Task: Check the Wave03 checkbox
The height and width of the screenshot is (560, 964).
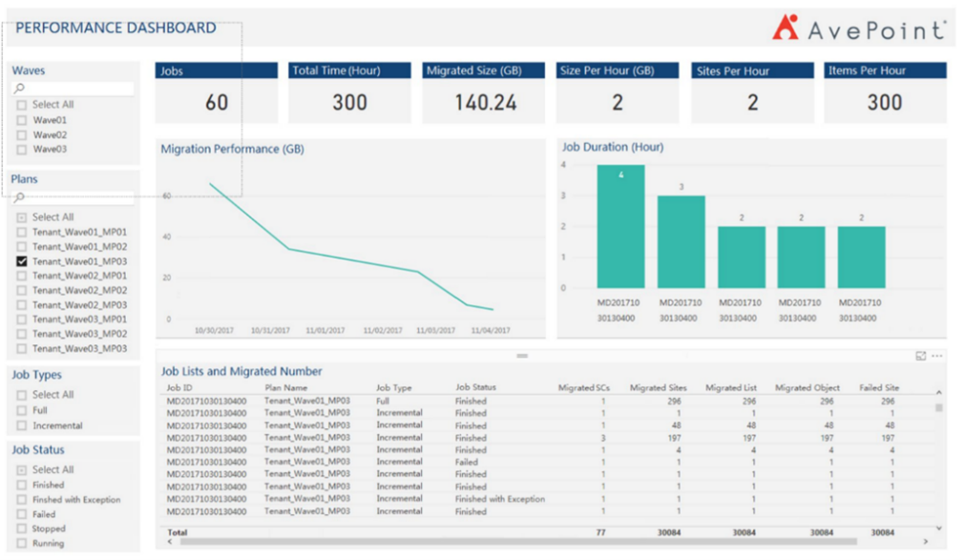Action: [22, 150]
